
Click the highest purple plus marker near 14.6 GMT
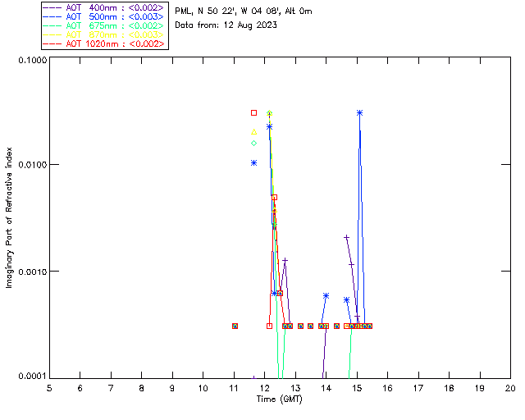click(346, 237)
